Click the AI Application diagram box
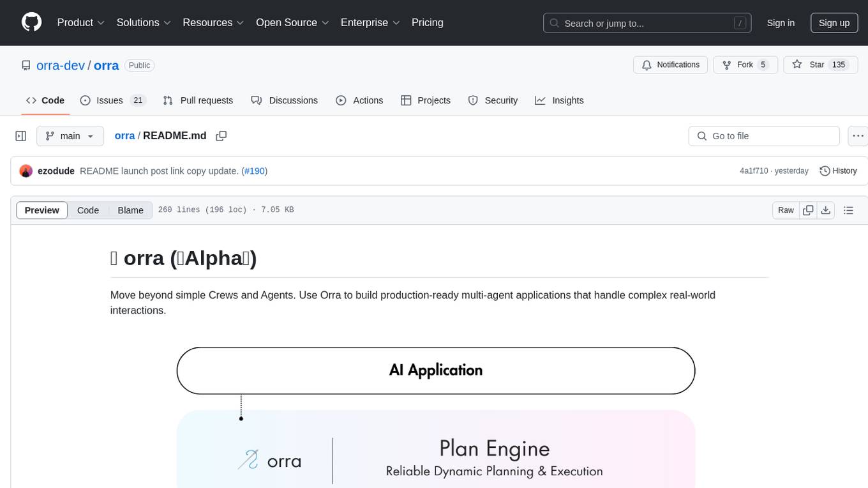Screen dimensions: 868x488 436,370
